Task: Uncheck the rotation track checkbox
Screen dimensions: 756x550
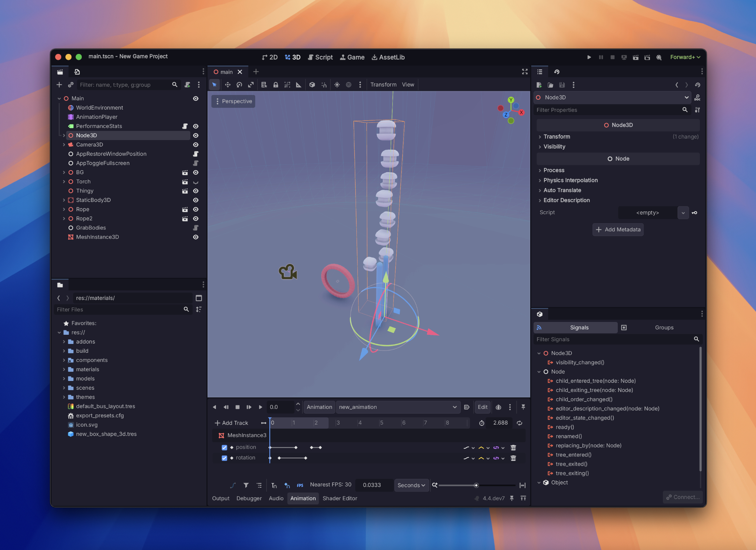Action: (x=224, y=458)
